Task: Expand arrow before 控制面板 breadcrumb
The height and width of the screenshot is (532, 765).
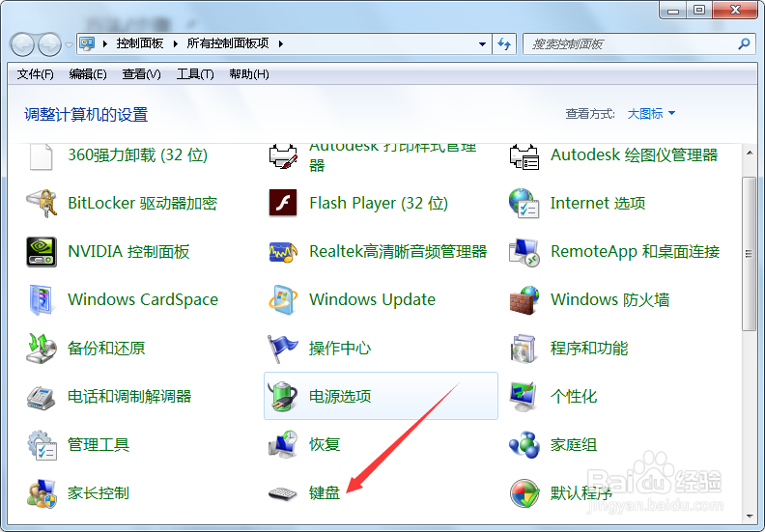Action: click(105, 43)
